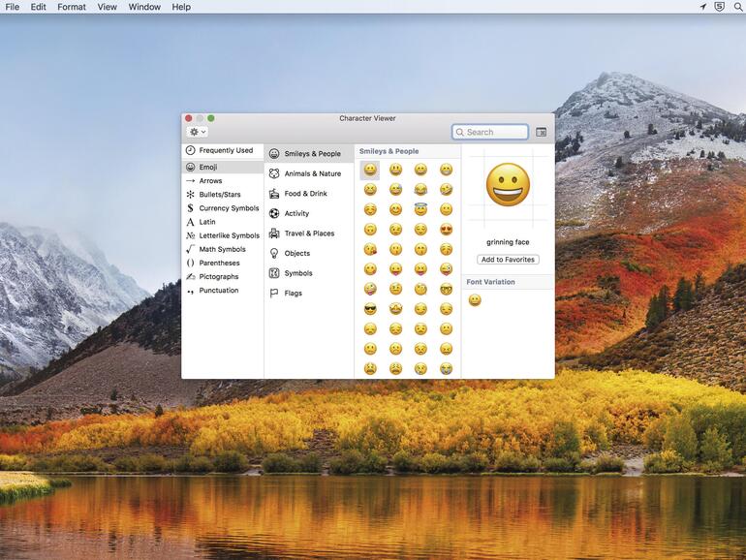The image size is (746, 560).
Task: Choose the Smileys & People subcategory
Action: click(x=309, y=154)
